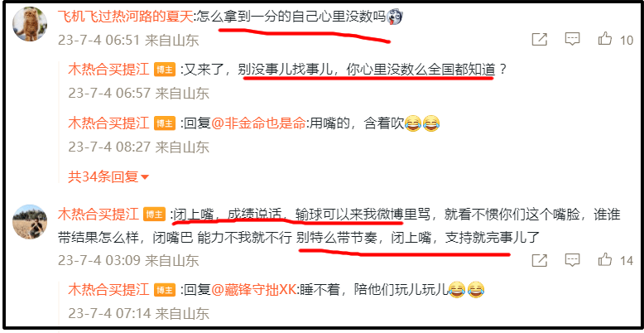Click 木热合买提江 in the 用嘴的 reply
Screen dimensions: 644x333
(x=108, y=123)
